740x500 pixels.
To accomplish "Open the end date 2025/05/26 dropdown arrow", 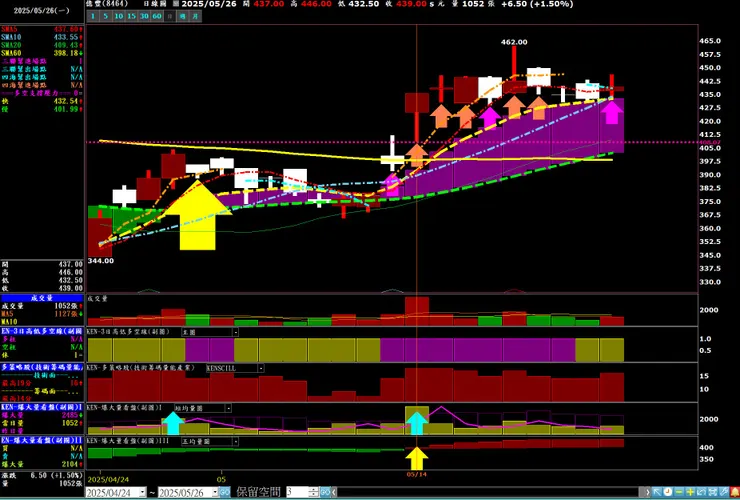I will click(215, 492).
